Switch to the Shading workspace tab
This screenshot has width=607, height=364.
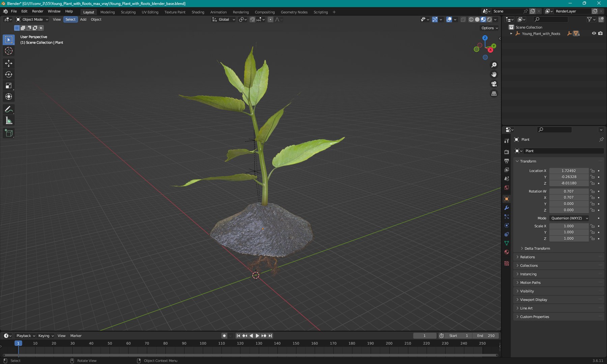pyautogui.click(x=198, y=12)
